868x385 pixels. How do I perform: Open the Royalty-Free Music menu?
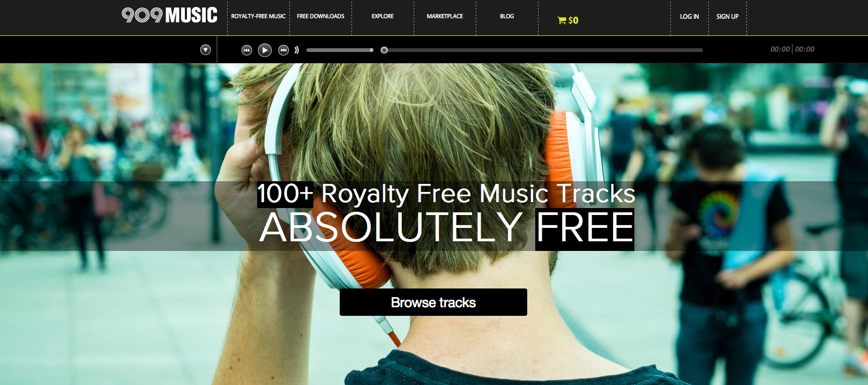[258, 16]
